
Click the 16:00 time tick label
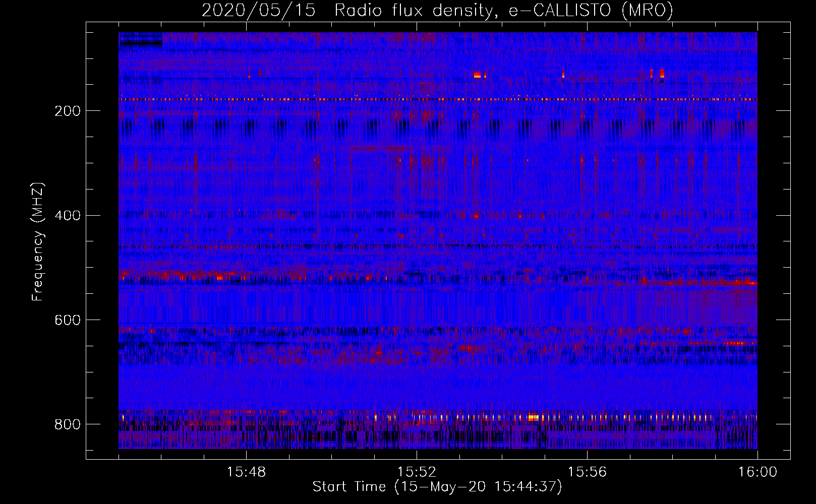pyautogui.click(x=757, y=472)
